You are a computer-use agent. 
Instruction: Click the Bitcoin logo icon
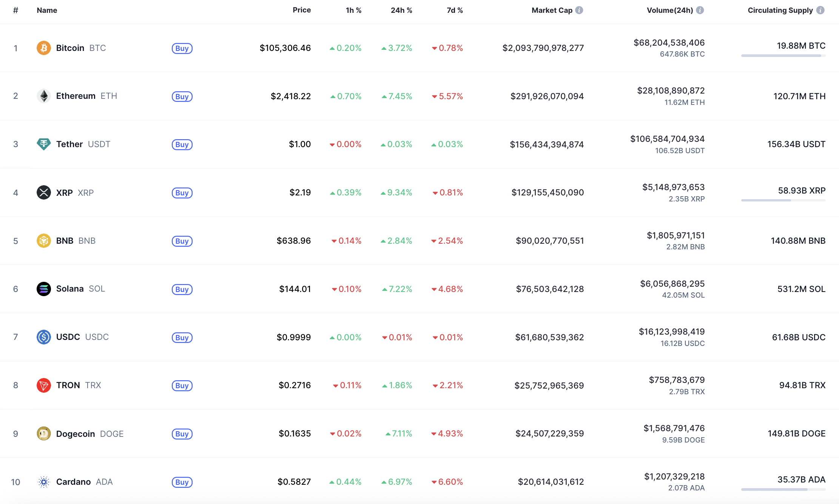coord(44,48)
